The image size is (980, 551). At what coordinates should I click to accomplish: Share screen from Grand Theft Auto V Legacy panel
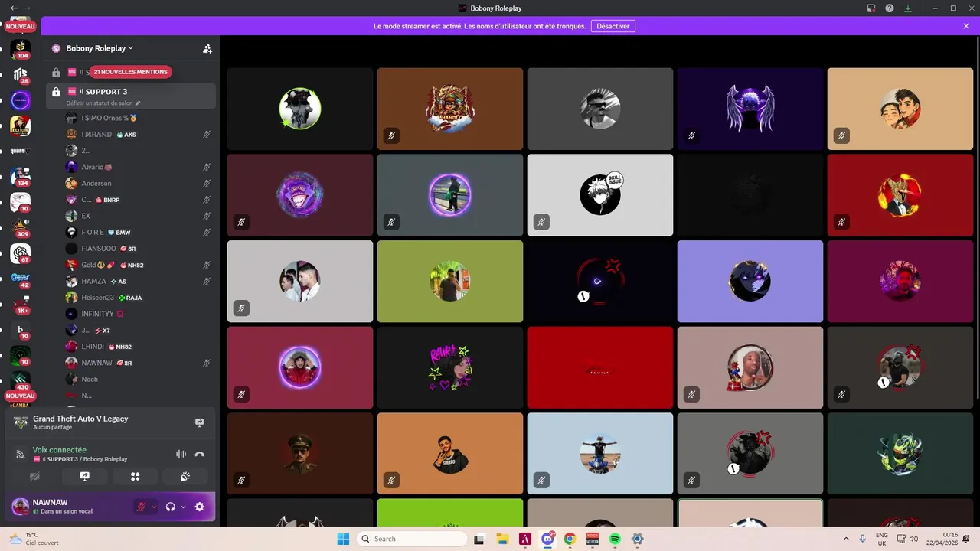click(x=200, y=422)
